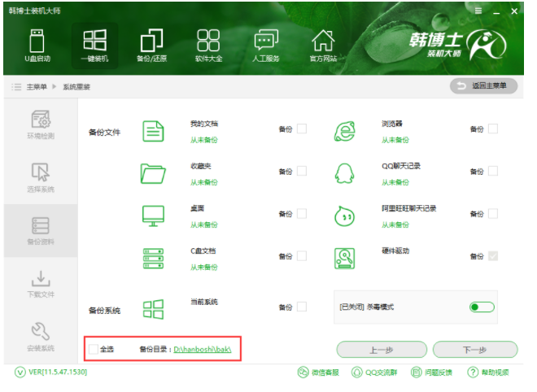537x392 pixels.
Task: Open 备份/还原 from top toolbar
Action: pos(151,45)
